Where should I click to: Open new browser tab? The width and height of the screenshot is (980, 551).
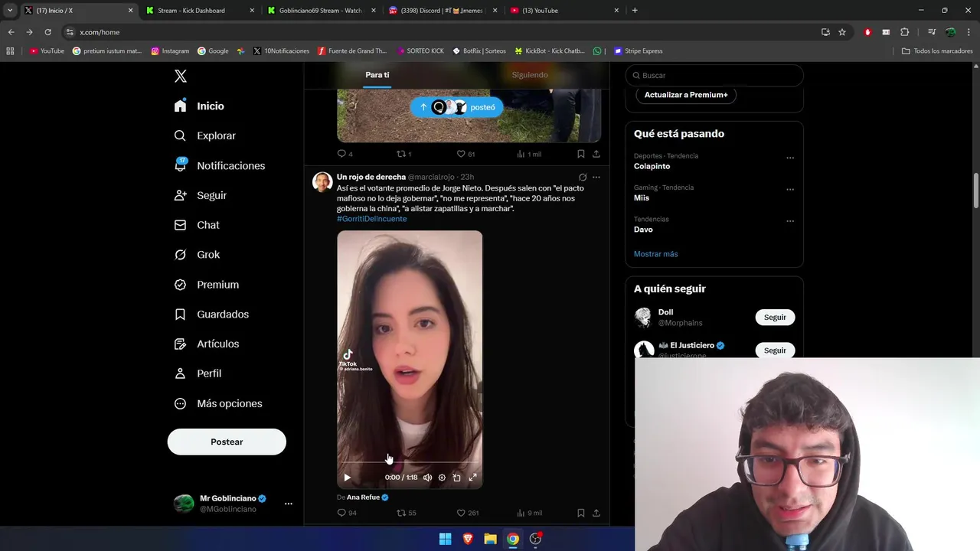coord(635,11)
